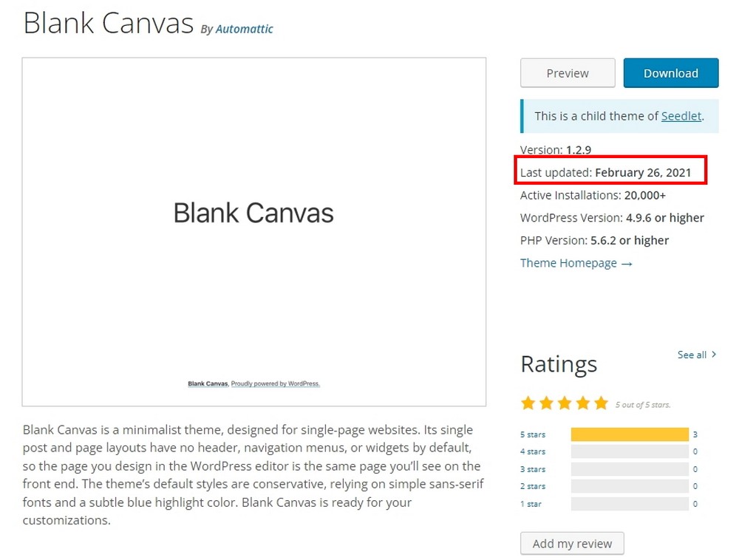The image size is (739, 560).
Task: Click the yellow 5 stars rating bar
Action: click(x=630, y=434)
